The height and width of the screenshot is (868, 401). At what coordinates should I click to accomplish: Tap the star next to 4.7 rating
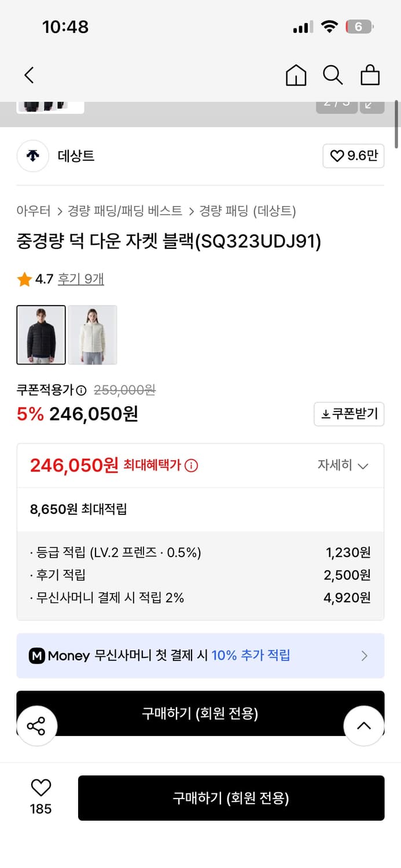click(24, 278)
